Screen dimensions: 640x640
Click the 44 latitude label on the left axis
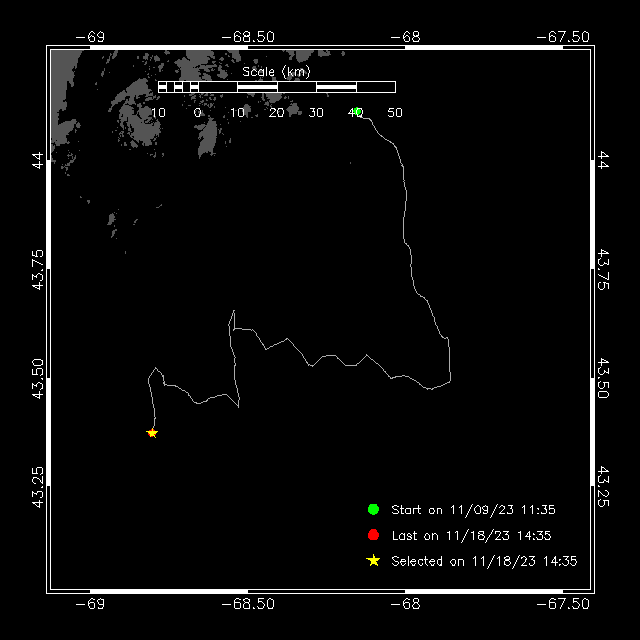point(37,159)
